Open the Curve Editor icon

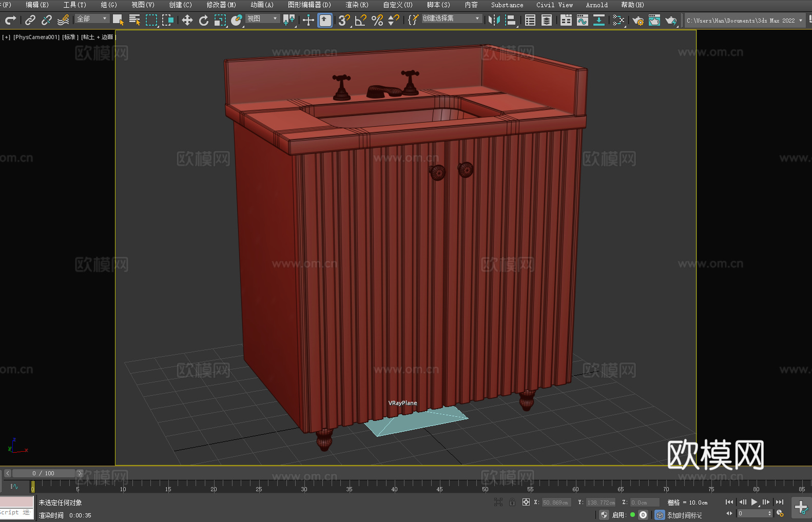[x=583, y=20]
